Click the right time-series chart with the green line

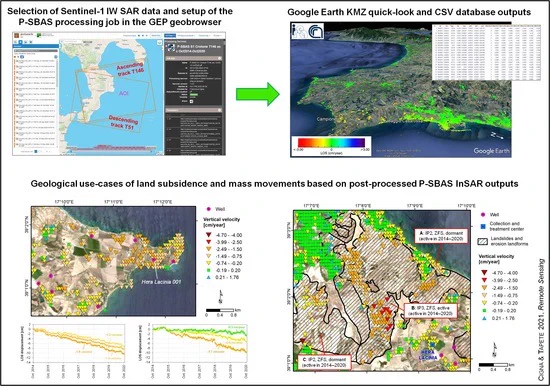coord(199,343)
